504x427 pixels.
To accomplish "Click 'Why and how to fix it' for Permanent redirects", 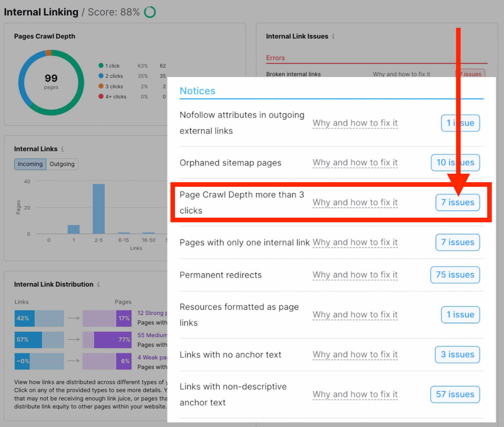I will tap(355, 275).
